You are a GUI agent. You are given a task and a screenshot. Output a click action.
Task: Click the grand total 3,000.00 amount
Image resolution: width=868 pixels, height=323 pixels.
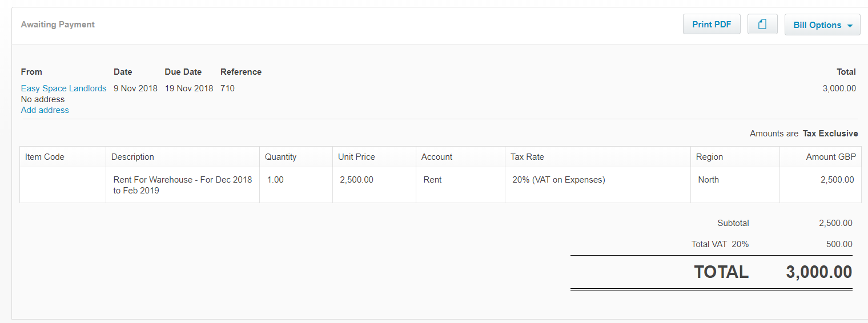pyautogui.click(x=819, y=272)
